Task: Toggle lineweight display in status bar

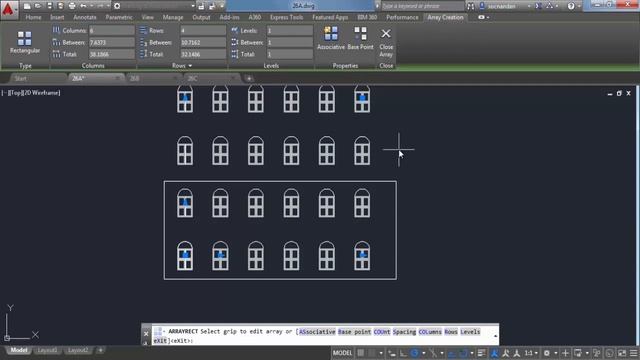Action: [482, 353]
